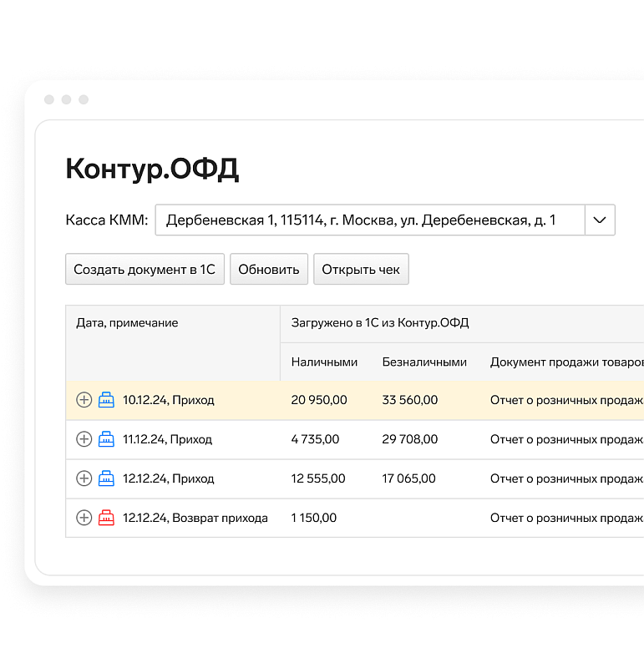Viewport: 644px width, 668px height.
Task: Open Отчет о розничных продажах for 11.12.24
Action: (567, 439)
